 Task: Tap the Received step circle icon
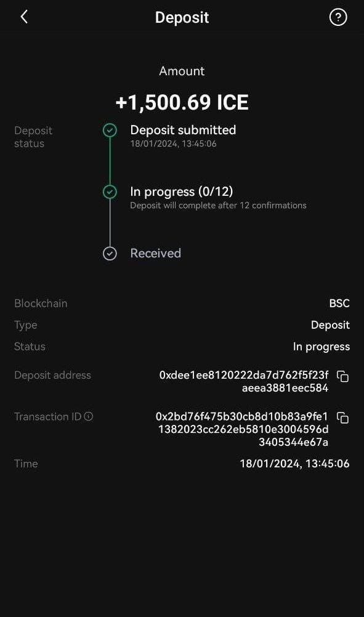(110, 253)
